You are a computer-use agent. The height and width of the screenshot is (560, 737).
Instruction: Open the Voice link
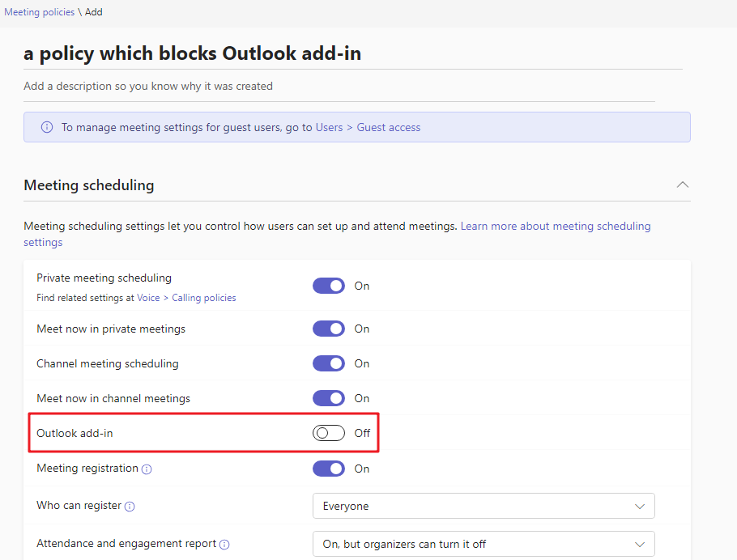[148, 298]
